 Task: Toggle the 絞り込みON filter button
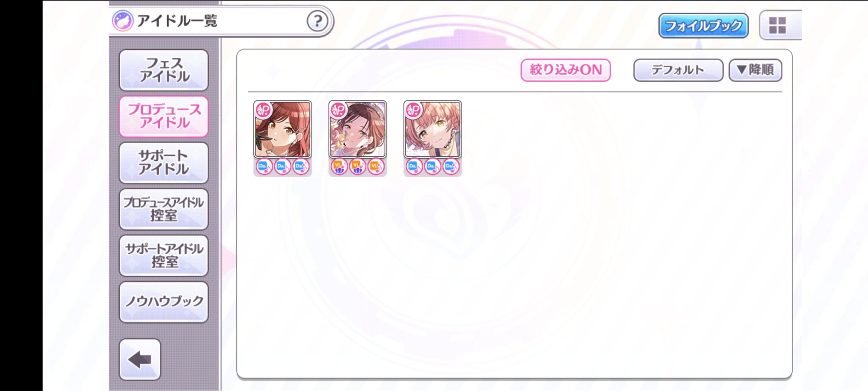[x=566, y=70]
